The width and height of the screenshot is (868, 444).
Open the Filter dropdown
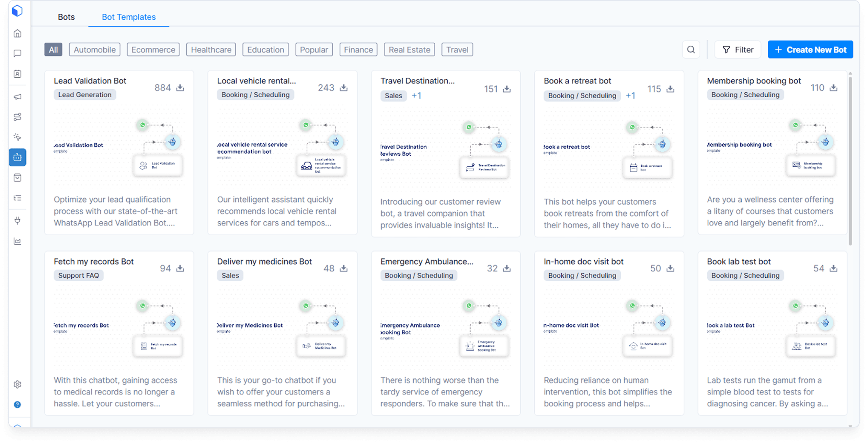click(x=737, y=49)
